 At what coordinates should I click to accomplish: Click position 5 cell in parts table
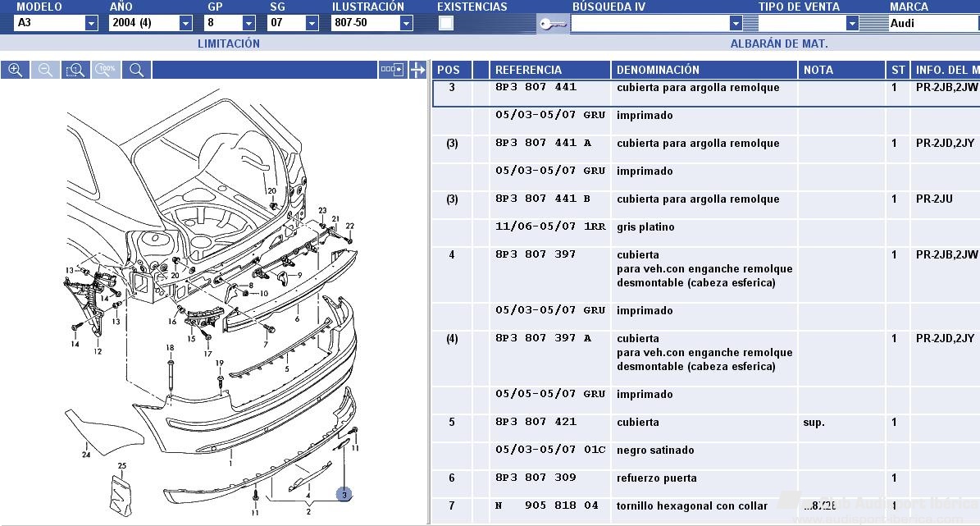coord(451,422)
